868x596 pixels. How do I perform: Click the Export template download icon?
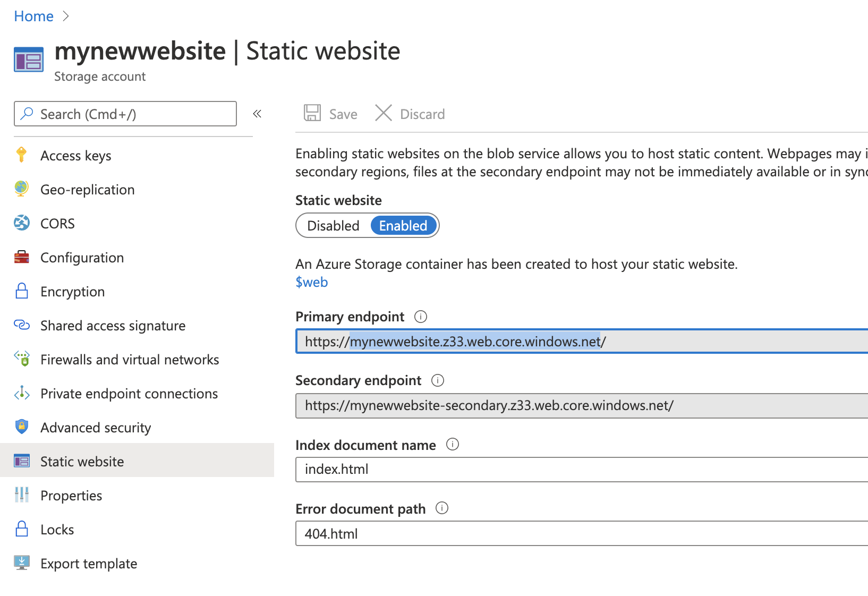click(22, 563)
